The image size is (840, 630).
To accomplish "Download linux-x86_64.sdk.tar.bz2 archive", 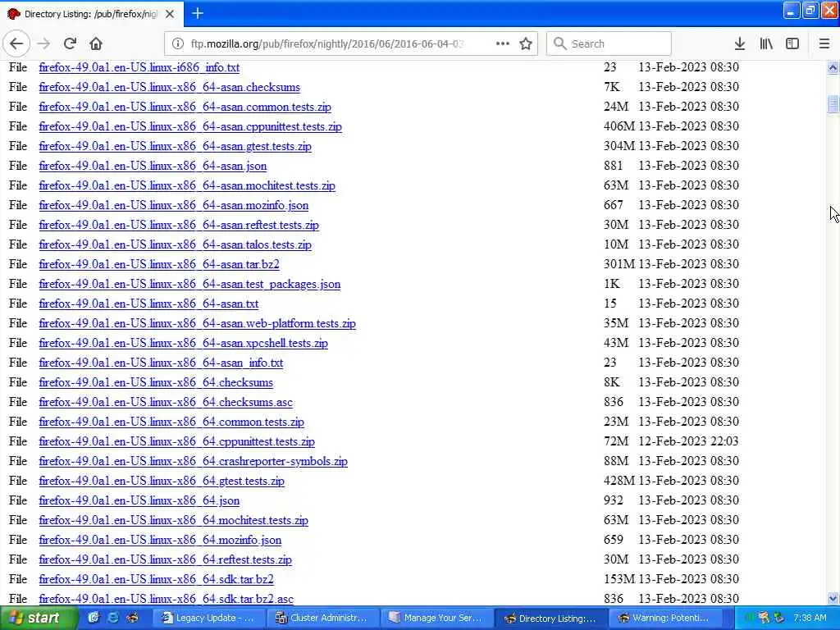I will click(156, 580).
